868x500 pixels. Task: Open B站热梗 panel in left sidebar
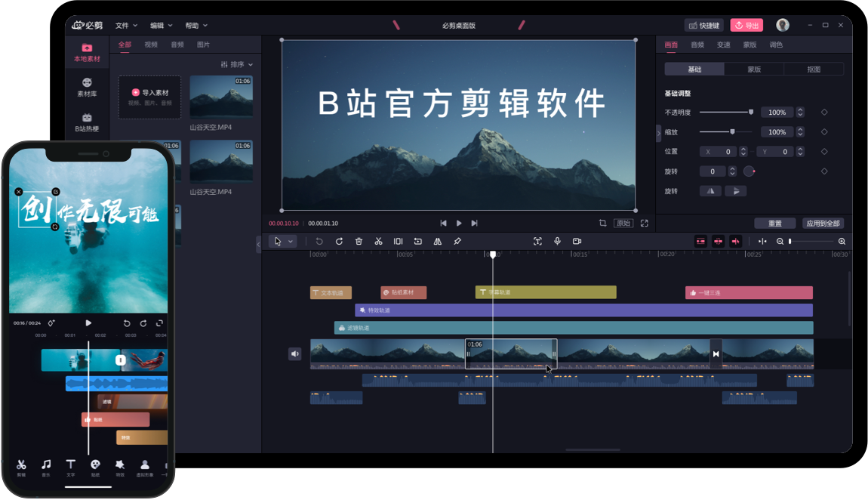click(86, 121)
